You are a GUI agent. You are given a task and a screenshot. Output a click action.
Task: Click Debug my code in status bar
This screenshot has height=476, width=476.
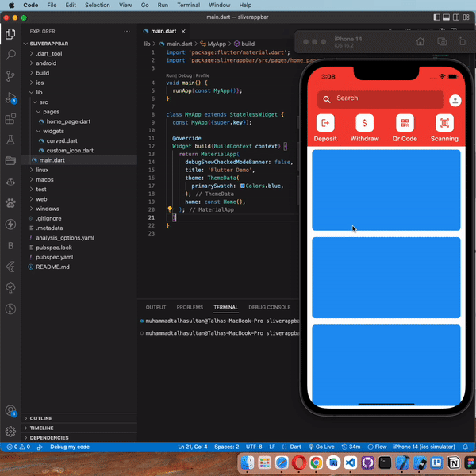point(70,447)
